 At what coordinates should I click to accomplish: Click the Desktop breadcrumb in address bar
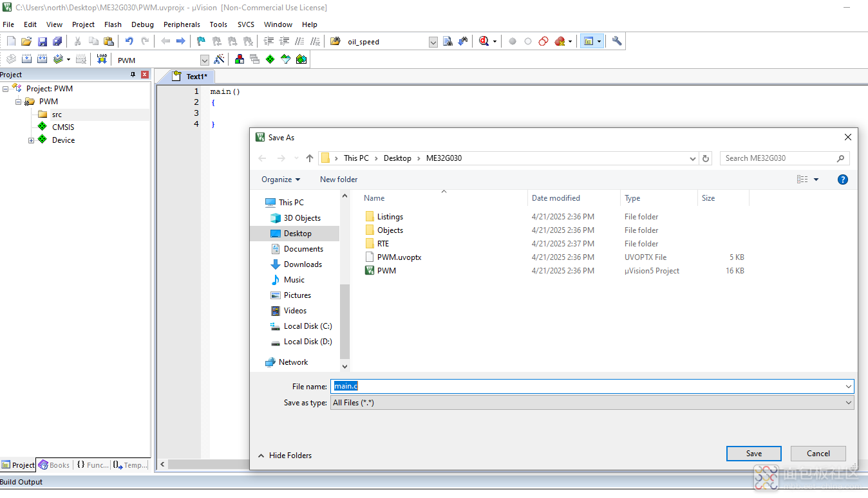[397, 158]
